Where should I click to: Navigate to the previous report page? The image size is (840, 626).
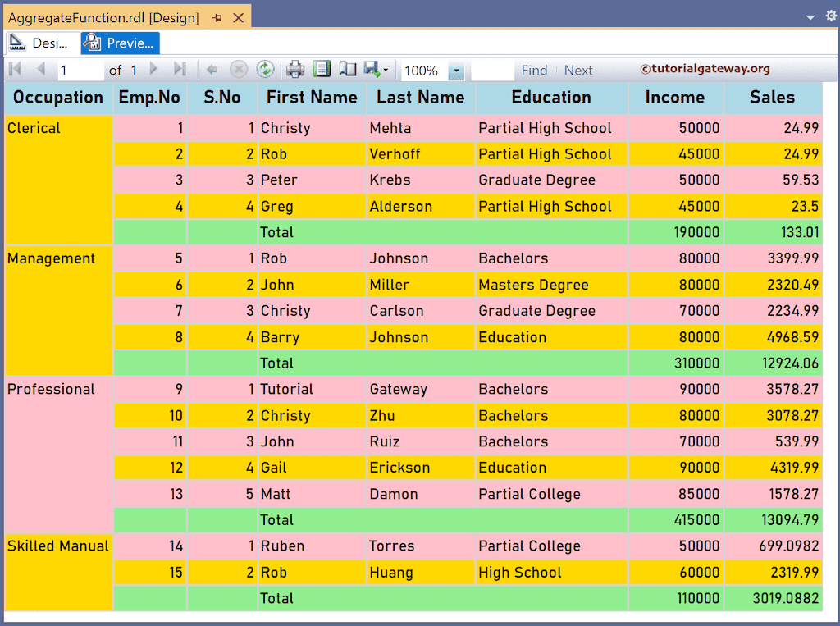(x=39, y=70)
